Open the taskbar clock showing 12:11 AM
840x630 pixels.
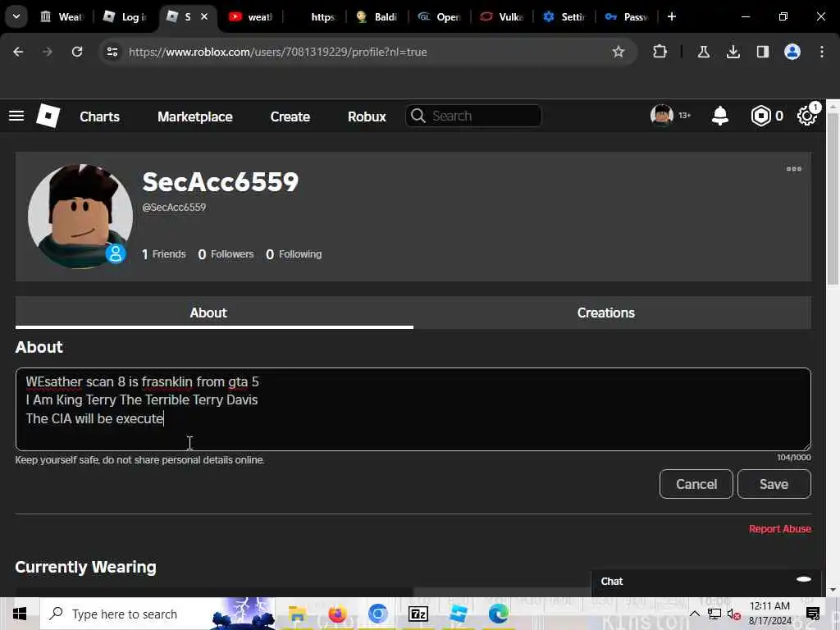[769, 614]
